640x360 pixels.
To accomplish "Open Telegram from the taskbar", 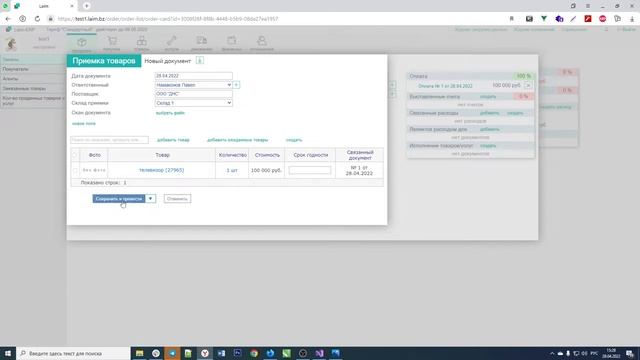I will coord(172,353).
